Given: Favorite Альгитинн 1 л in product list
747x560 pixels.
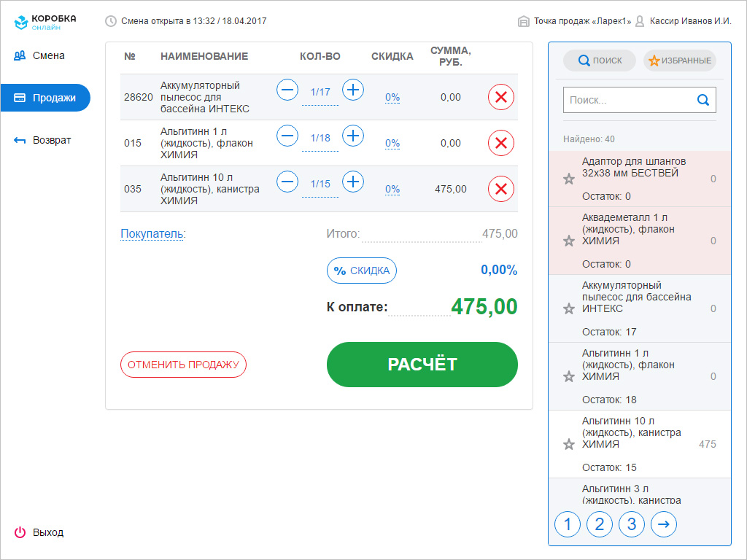Looking at the screenshot, I should [x=569, y=377].
